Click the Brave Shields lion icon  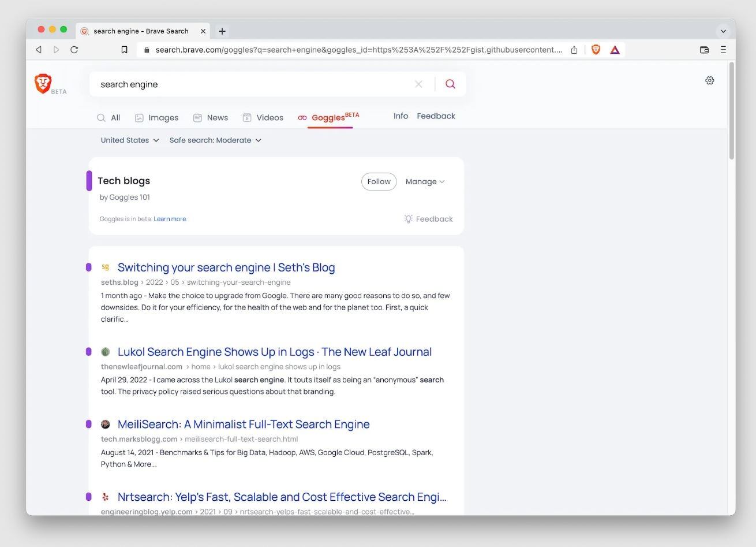(x=596, y=50)
